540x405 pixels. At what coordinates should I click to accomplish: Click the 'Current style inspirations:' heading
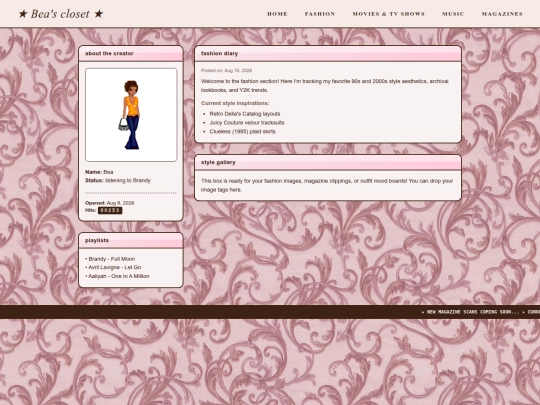tap(235, 103)
